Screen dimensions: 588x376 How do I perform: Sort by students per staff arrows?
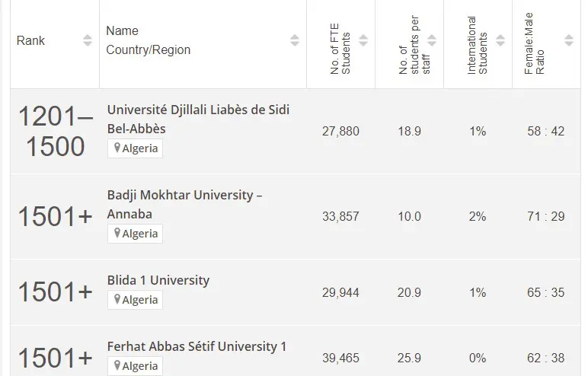point(432,40)
